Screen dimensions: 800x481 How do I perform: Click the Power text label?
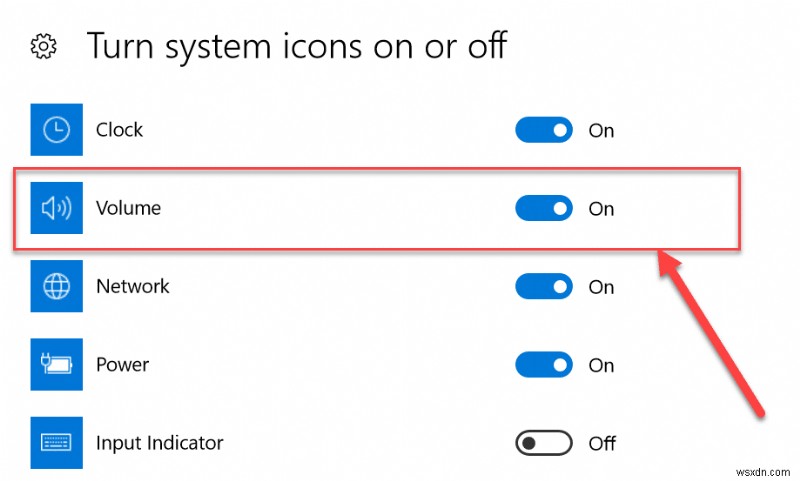(x=123, y=365)
